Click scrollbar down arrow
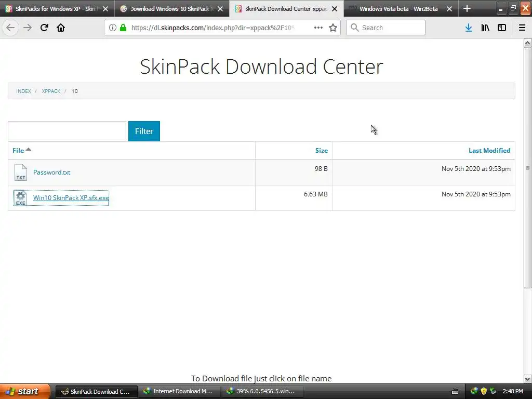This screenshot has width=532, height=399. [x=527, y=379]
